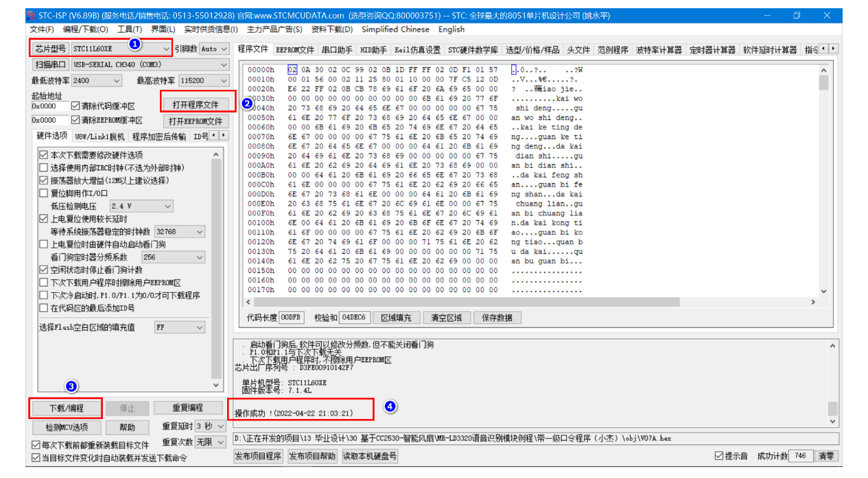868x478 pixels.
Task: Click the 重复编程 button
Action: pyautogui.click(x=187, y=408)
